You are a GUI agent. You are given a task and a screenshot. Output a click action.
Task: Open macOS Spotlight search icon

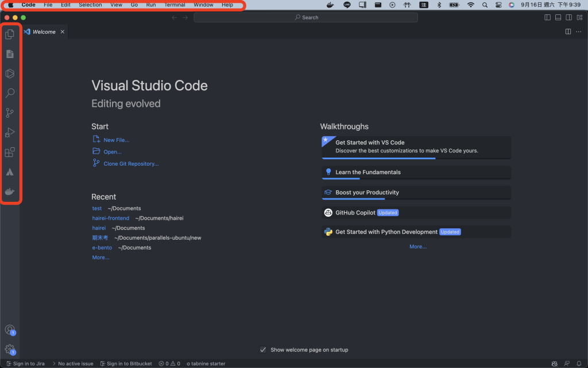pos(485,5)
